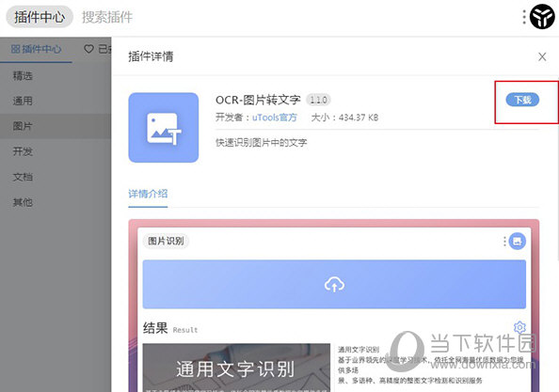
Task: Select the 精选 category
Action: (x=23, y=75)
